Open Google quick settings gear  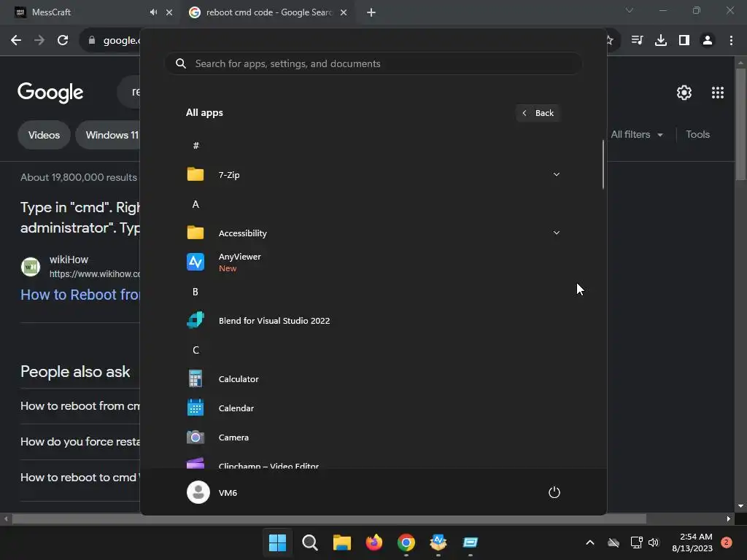click(684, 93)
